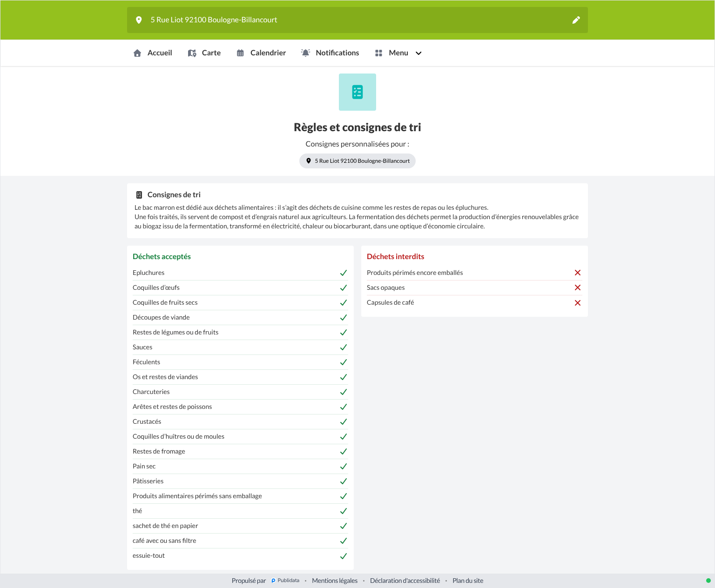Click the grid icon next to Menu

tap(378, 53)
